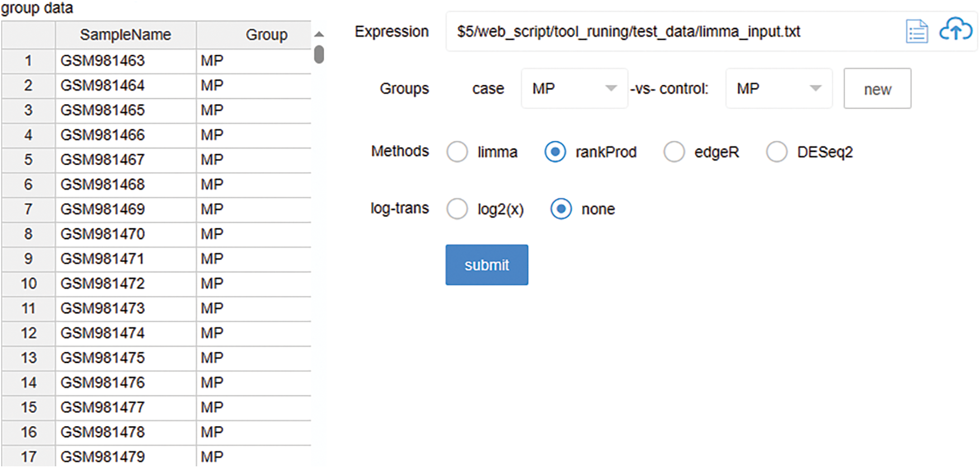The width and height of the screenshot is (980, 468).
Task: Select the limma method
Action: (x=457, y=152)
